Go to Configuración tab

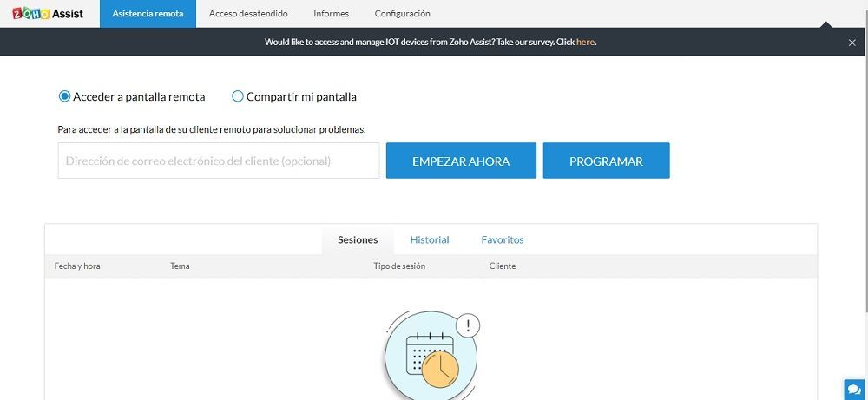403,14
